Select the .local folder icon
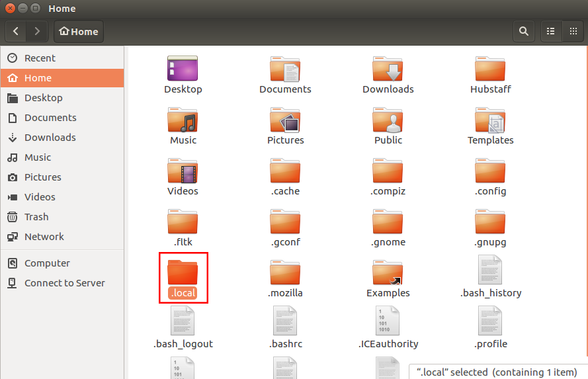 coord(183,273)
